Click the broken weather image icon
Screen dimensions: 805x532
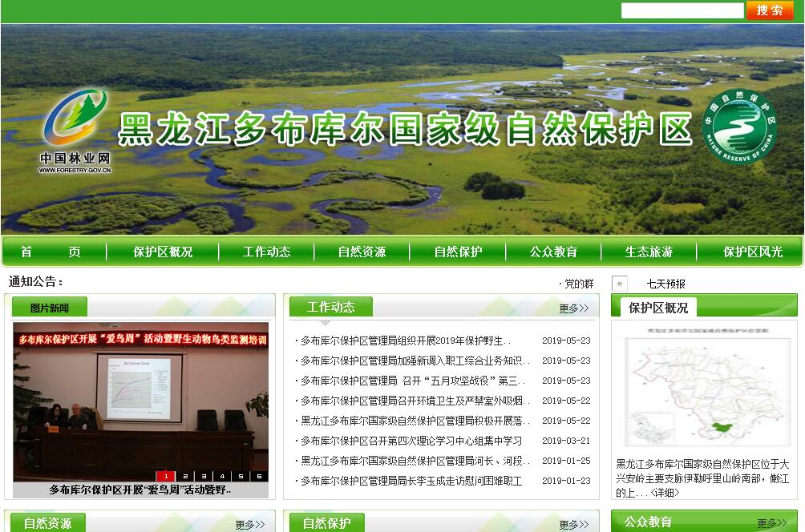619,284
